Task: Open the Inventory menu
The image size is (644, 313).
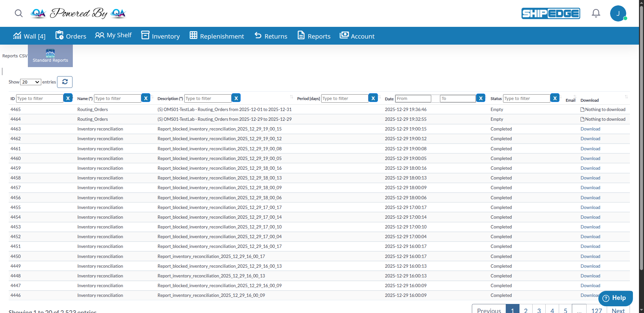Action: pyautogui.click(x=160, y=36)
